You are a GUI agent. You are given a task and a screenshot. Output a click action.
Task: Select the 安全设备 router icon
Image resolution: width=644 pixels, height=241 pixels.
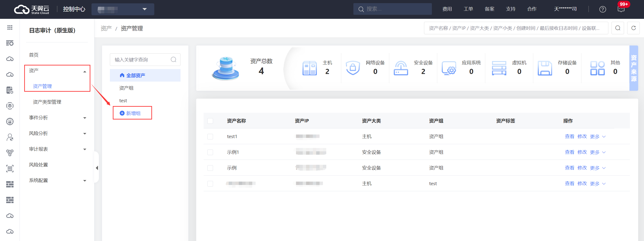tap(401, 68)
